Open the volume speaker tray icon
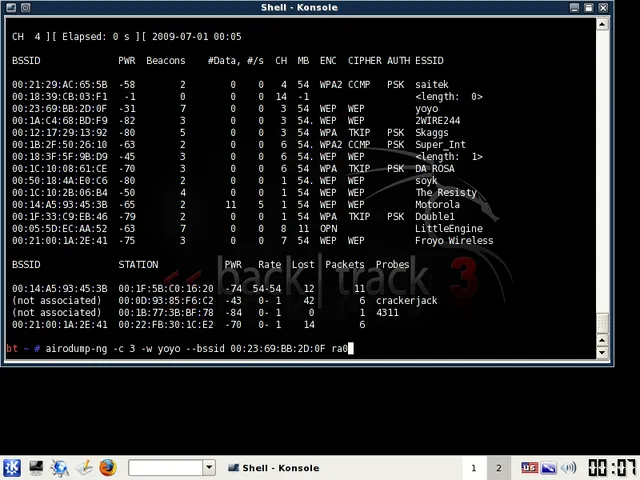Image resolution: width=640 pixels, height=480 pixels. click(x=569, y=468)
